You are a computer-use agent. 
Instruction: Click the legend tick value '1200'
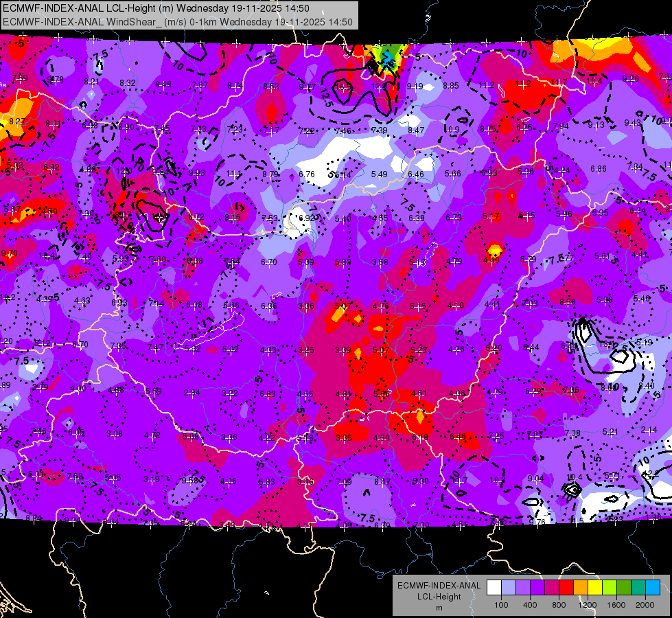click(588, 605)
